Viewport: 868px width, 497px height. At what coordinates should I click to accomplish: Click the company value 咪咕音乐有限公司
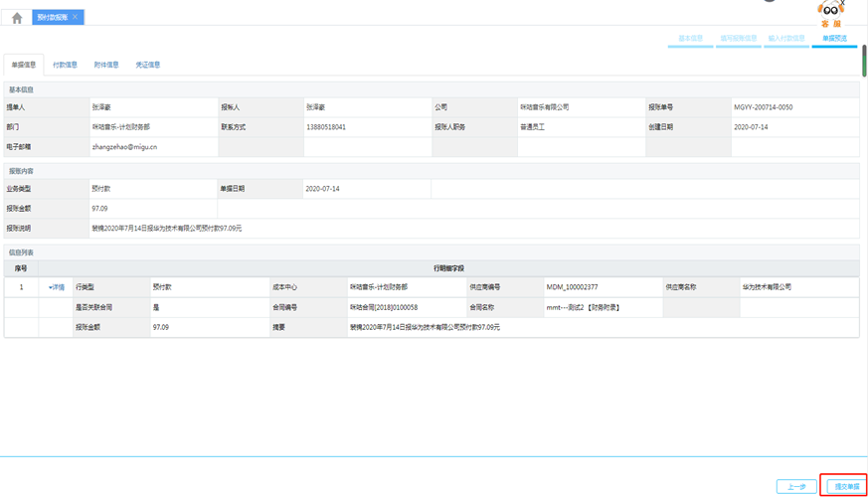(x=545, y=107)
